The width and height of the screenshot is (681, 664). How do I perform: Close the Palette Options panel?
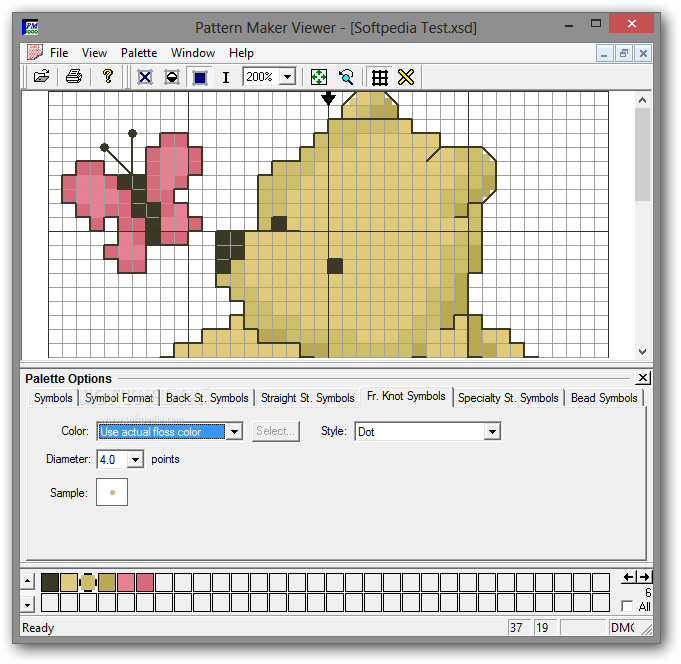[x=642, y=378]
